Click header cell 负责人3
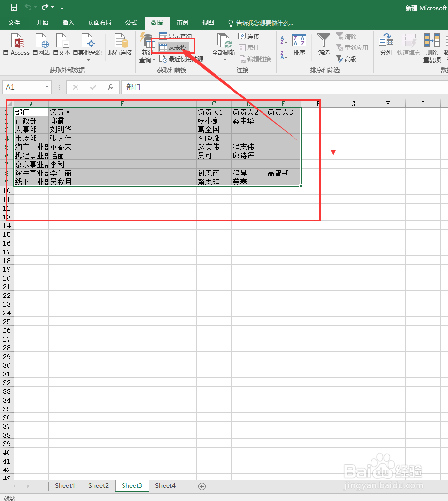 pyautogui.click(x=283, y=112)
